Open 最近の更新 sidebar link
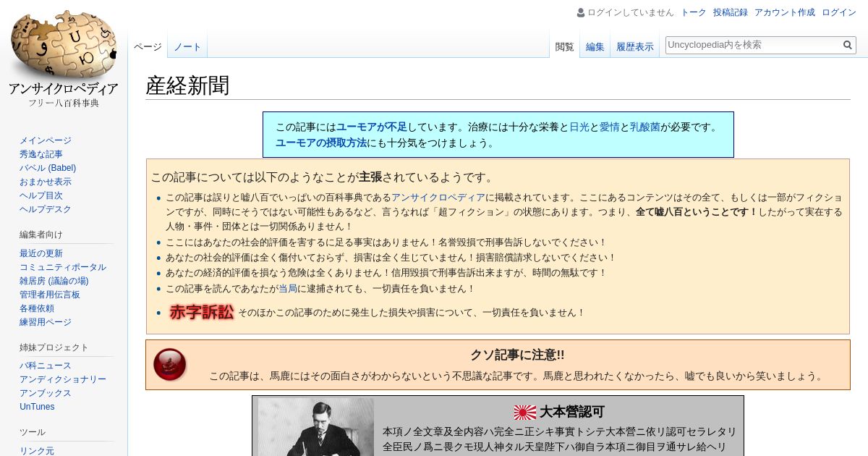The height and width of the screenshot is (456, 868). pyautogui.click(x=41, y=253)
